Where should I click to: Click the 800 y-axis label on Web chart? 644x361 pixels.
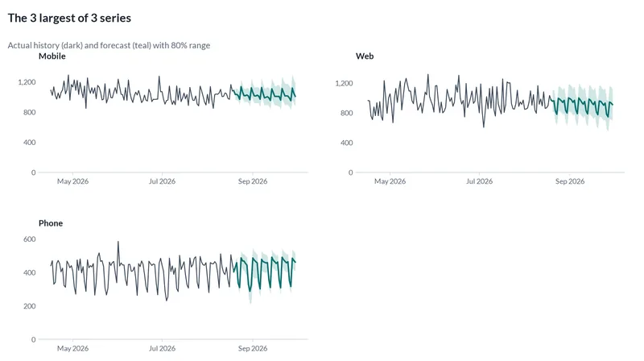tap(347, 113)
